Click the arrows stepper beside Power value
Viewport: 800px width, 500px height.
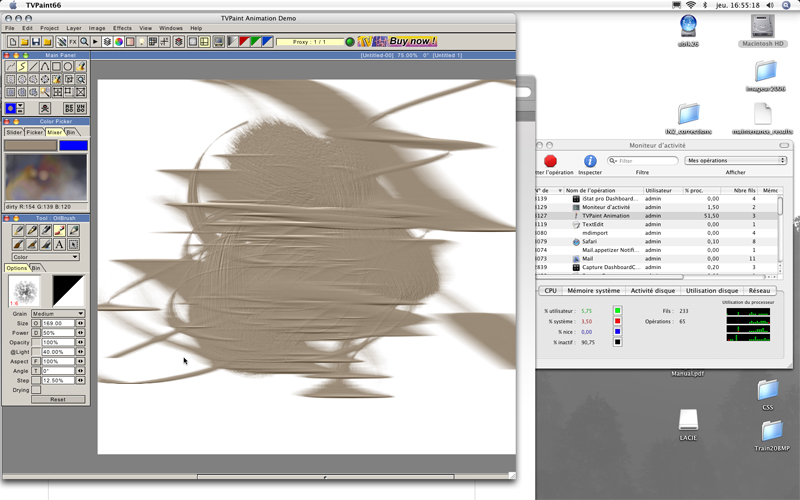81,333
